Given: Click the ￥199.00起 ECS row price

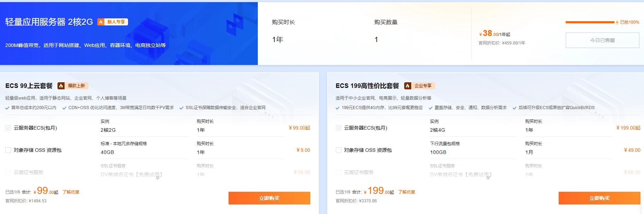Looking at the screenshot, I should (628, 128).
